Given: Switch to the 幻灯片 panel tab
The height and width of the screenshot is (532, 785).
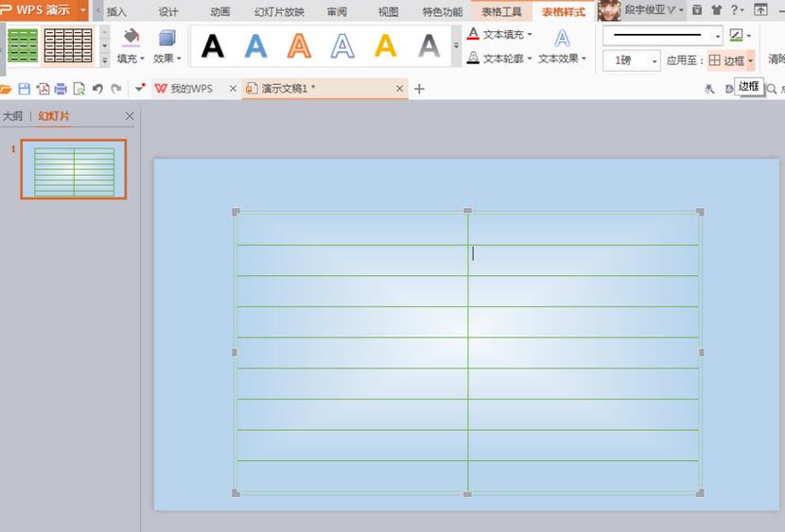Looking at the screenshot, I should [54, 116].
